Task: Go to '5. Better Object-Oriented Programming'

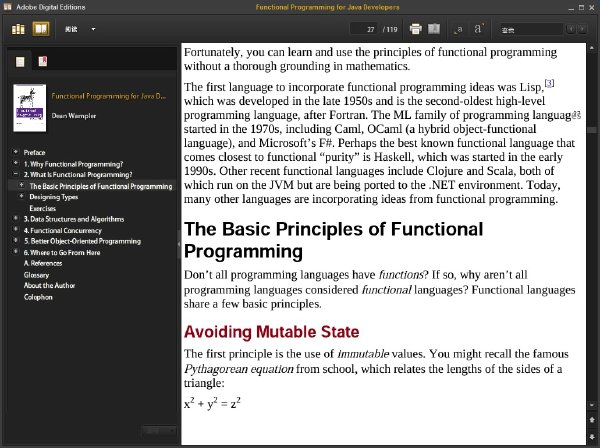Action: coord(82,241)
